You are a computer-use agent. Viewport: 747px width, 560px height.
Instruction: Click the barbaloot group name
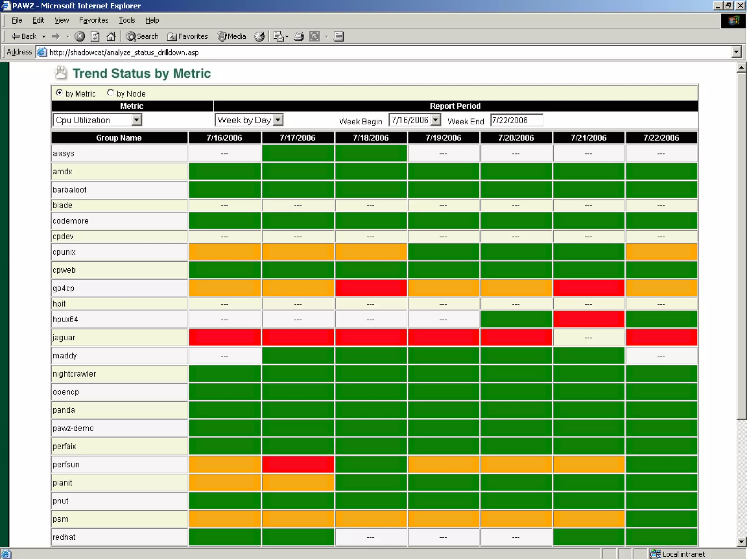(x=70, y=190)
